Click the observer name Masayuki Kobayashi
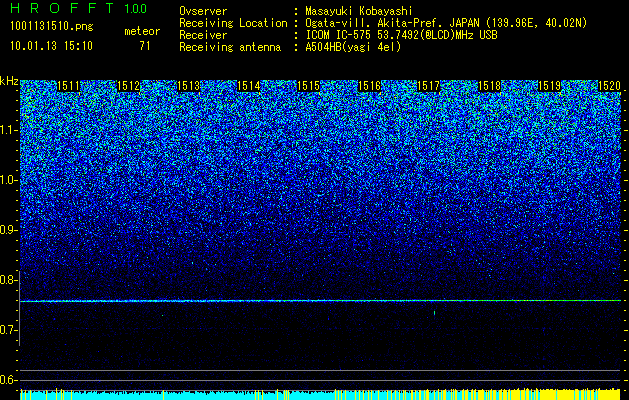Image resolution: width=629 pixels, height=400 pixels. pyautogui.click(x=358, y=11)
